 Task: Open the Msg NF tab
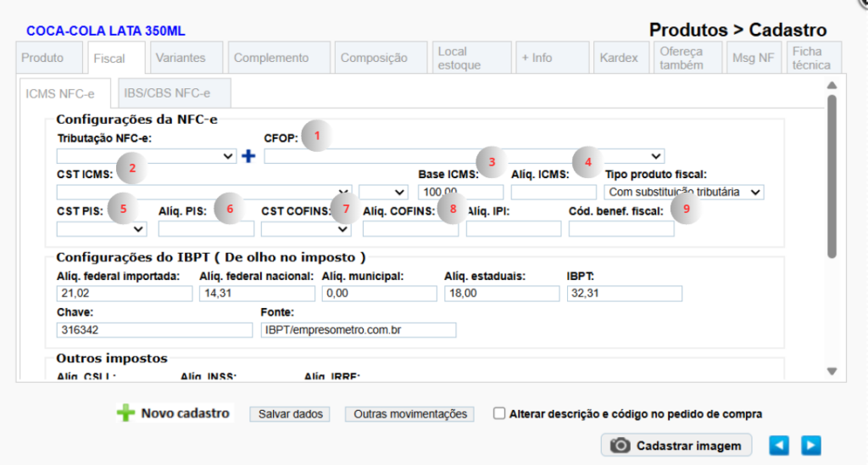point(754,58)
